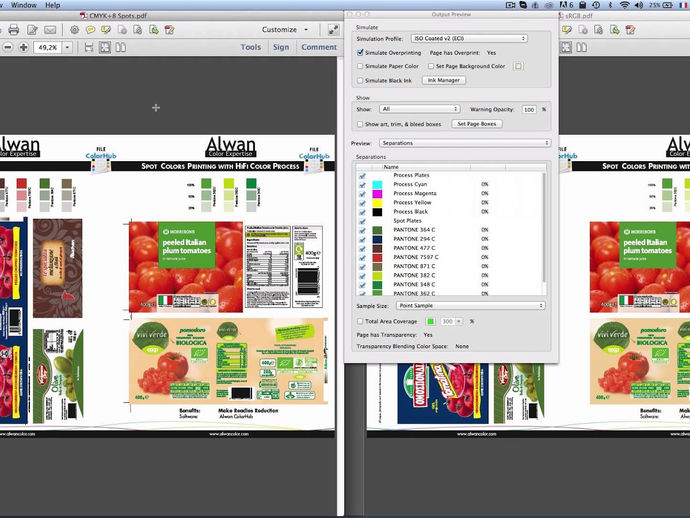Zoom out with the minus button

8,47
